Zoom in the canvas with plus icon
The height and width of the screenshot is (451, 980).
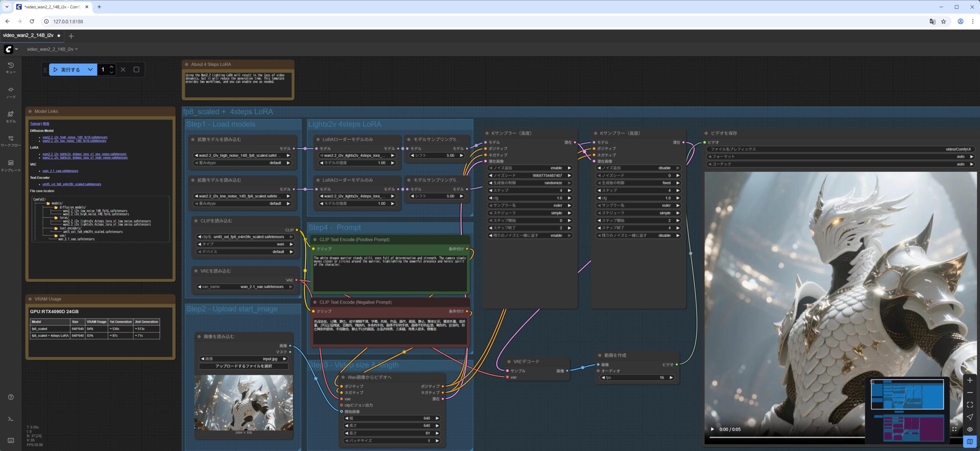pos(970,380)
